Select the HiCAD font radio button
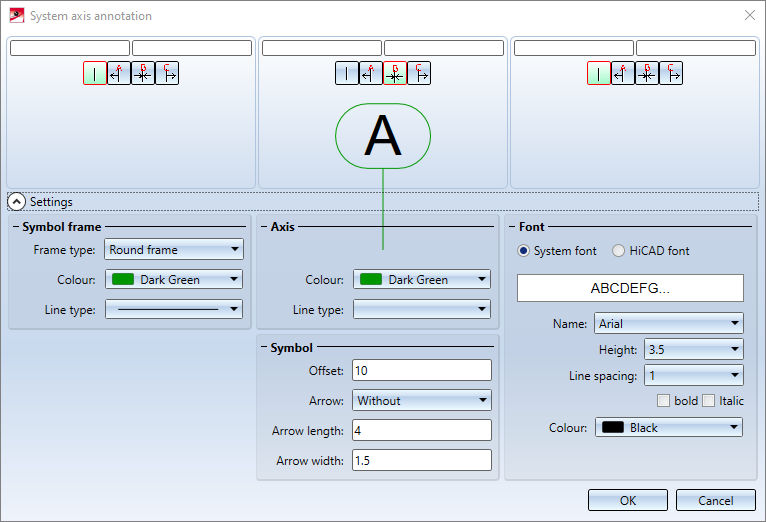 (618, 251)
